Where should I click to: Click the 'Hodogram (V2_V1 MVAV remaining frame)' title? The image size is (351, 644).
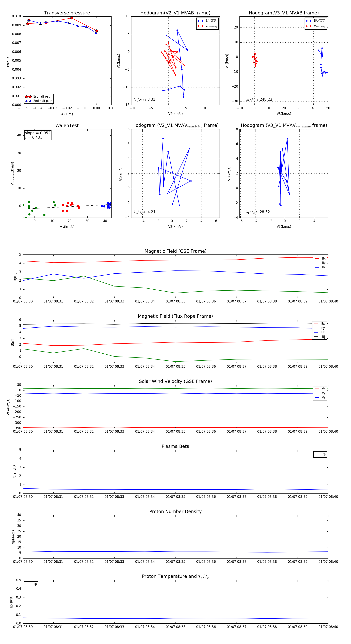pyautogui.click(x=175, y=125)
